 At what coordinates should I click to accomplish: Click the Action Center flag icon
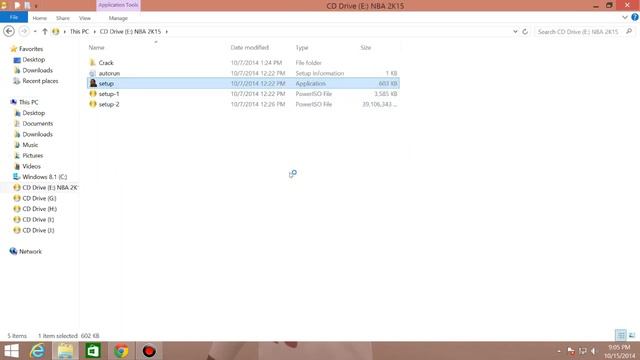click(x=571, y=351)
